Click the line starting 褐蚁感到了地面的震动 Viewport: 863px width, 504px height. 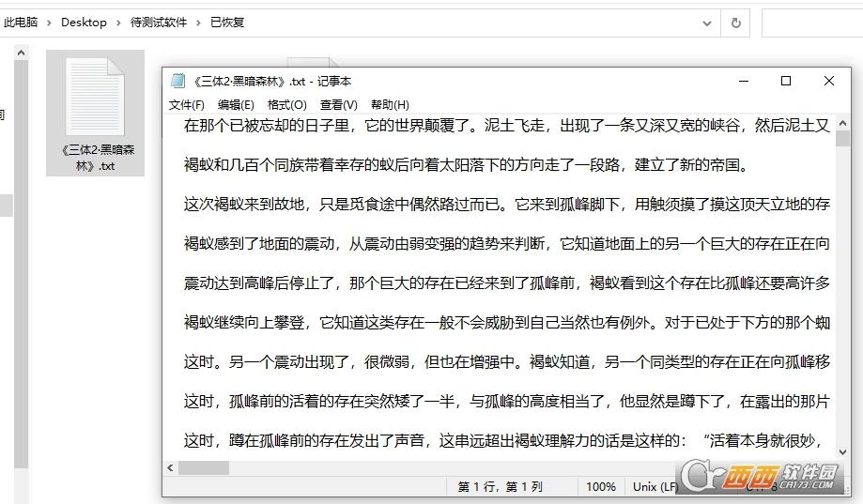click(506, 243)
